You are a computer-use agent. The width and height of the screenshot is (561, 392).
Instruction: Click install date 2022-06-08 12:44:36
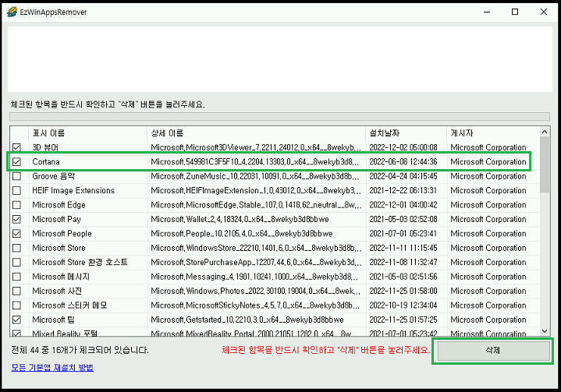[x=403, y=162]
